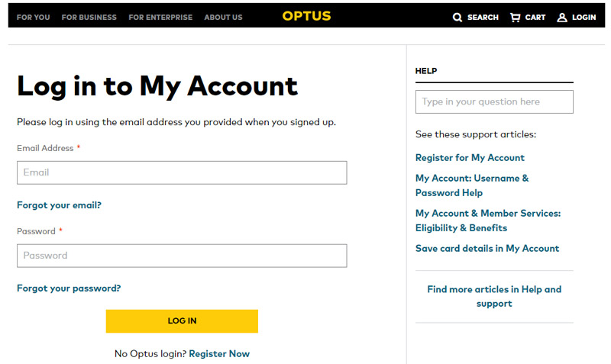611x364 pixels.
Task: Open the For Enterprise section
Action: pyautogui.click(x=160, y=17)
